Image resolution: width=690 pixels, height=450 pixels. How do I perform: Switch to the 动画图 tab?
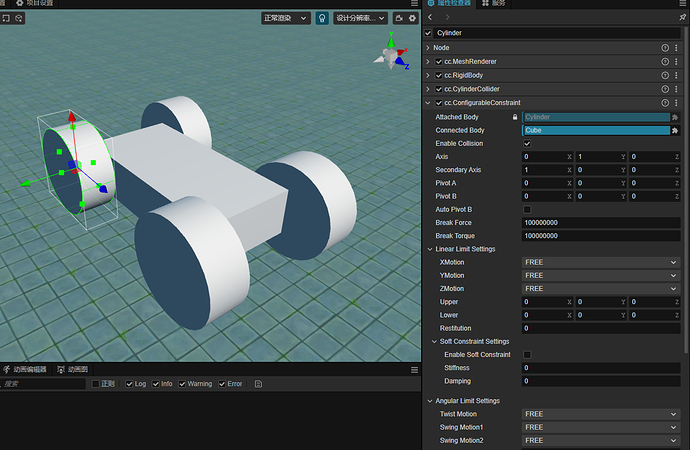tap(72, 369)
